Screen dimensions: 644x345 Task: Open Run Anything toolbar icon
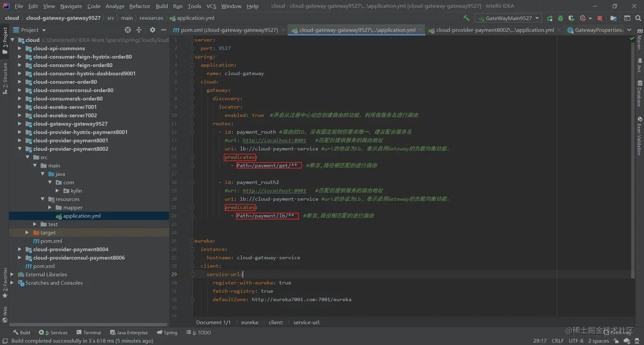click(627, 18)
